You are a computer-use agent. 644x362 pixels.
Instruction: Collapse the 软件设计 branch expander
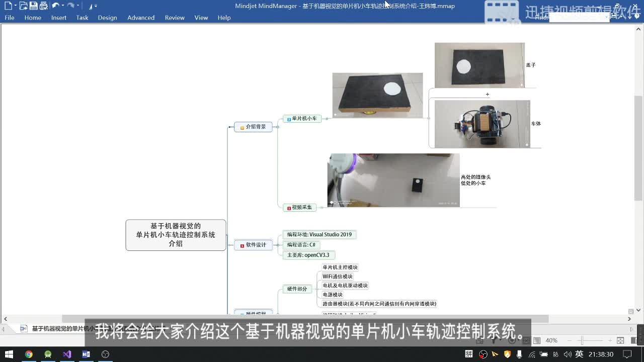tap(278, 245)
